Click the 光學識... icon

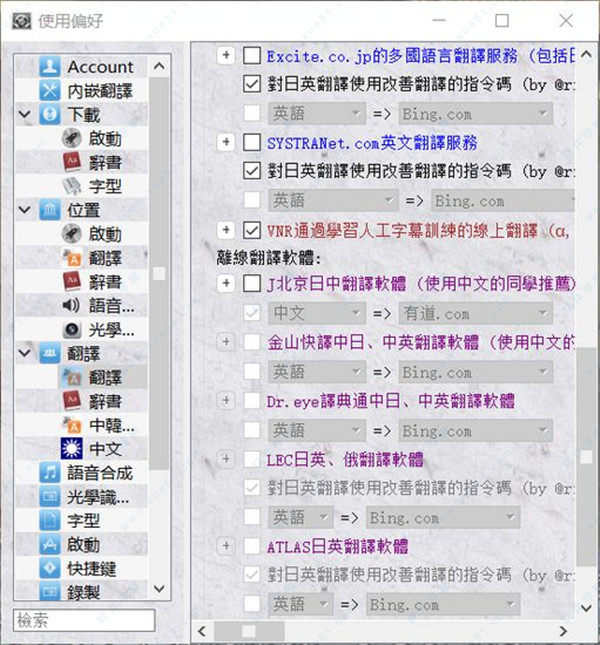point(50,497)
